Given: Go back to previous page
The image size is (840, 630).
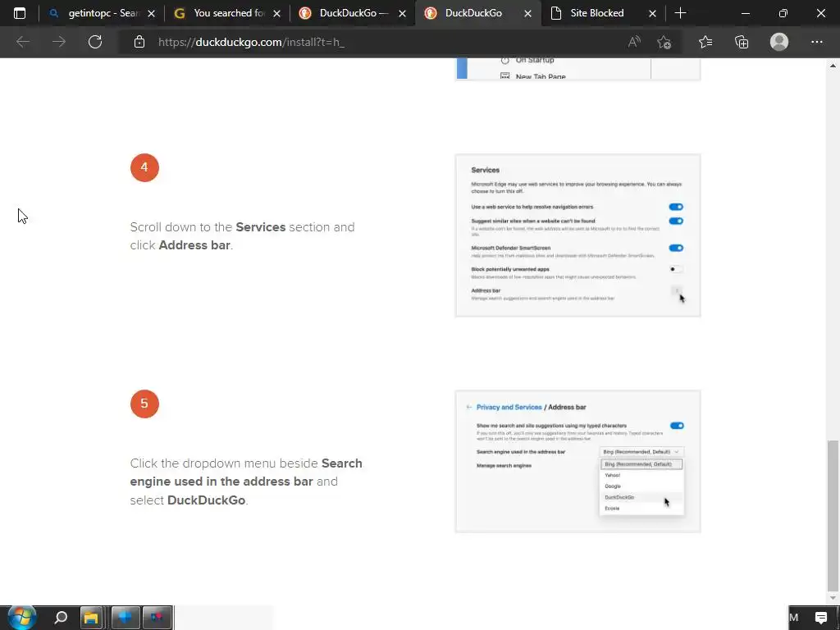Looking at the screenshot, I should tap(22, 42).
